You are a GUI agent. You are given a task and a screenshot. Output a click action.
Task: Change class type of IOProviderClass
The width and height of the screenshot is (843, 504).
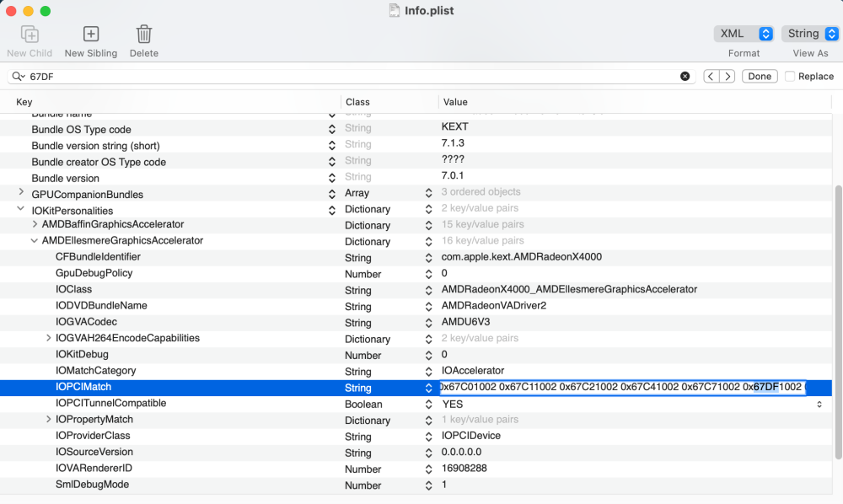coord(428,437)
